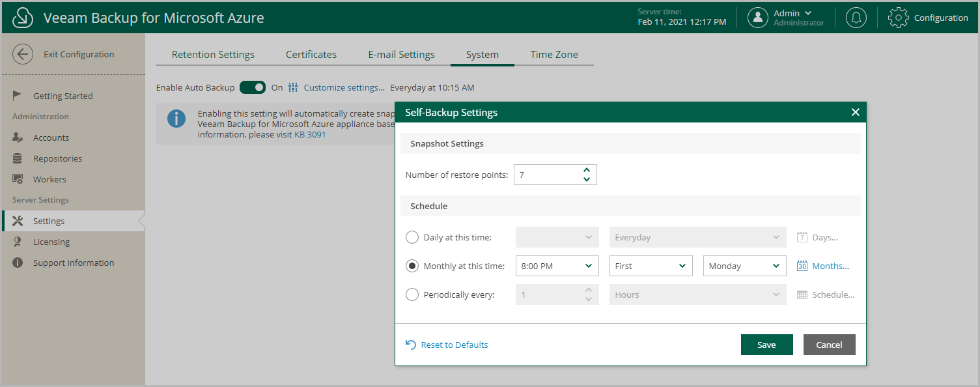Switch to the Retention Settings tab
This screenshot has height=387, width=980.
pos(213,55)
